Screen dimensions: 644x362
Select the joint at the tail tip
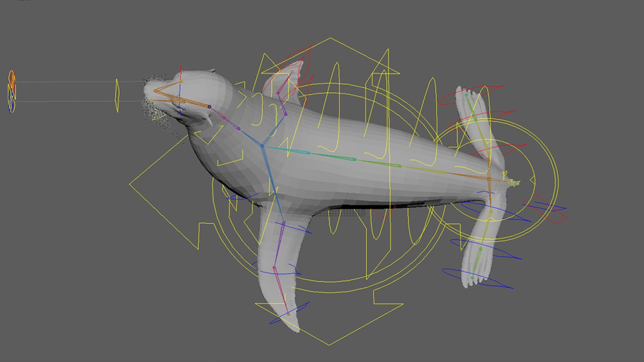[517, 184]
